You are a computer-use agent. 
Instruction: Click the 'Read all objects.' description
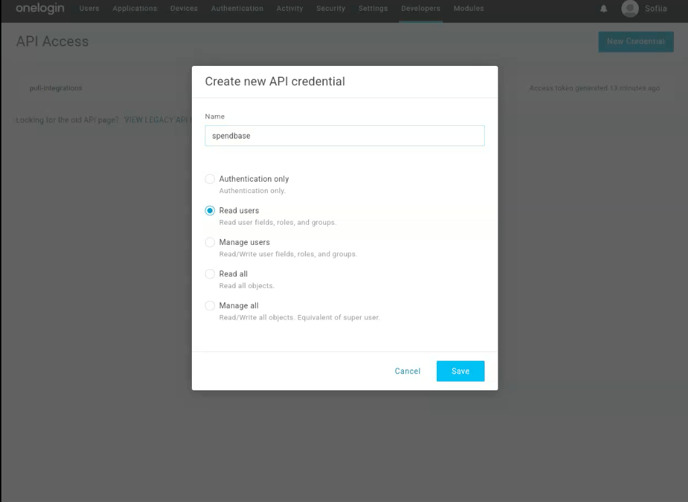[x=247, y=286]
